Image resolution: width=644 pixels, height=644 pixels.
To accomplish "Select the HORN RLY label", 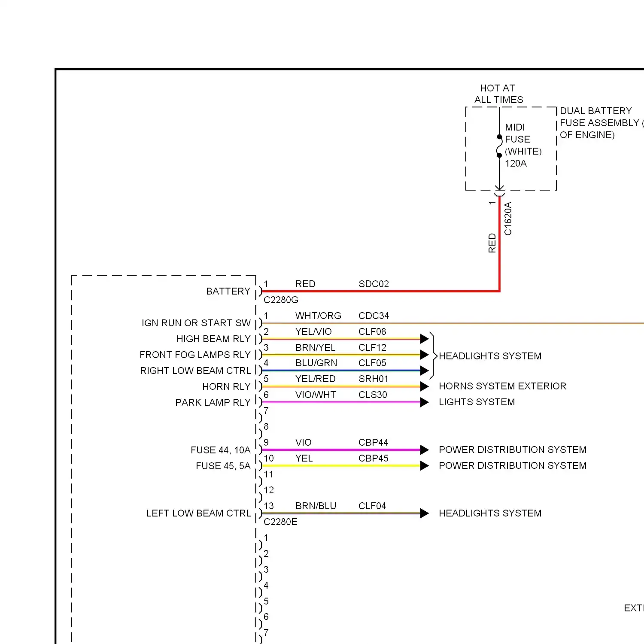I will (226, 386).
